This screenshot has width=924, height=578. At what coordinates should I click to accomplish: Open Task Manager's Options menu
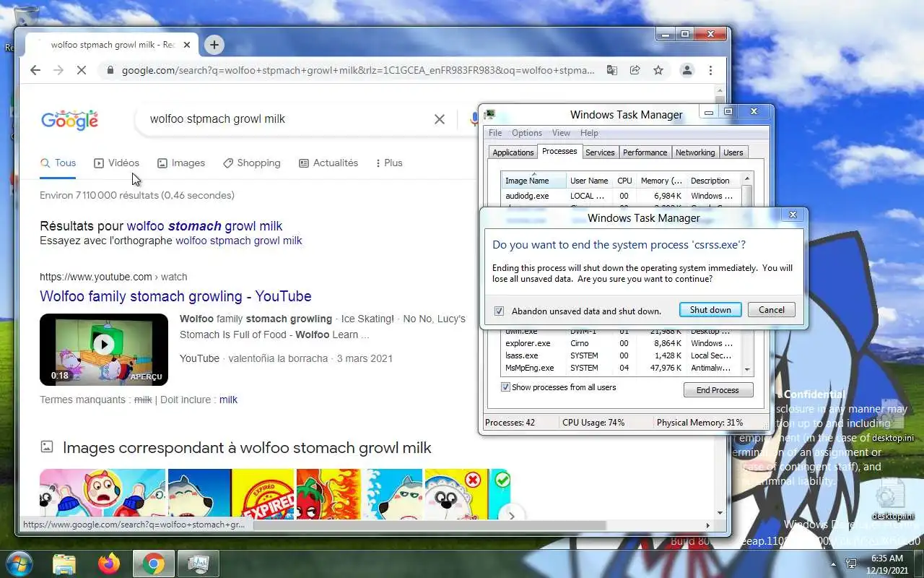point(527,133)
